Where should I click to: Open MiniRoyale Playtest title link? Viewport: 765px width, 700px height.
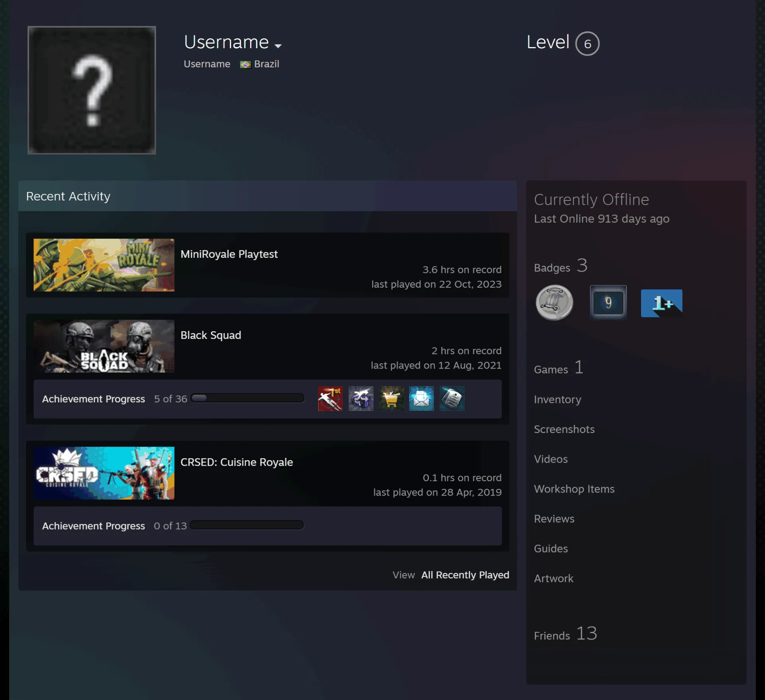coord(229,254)
